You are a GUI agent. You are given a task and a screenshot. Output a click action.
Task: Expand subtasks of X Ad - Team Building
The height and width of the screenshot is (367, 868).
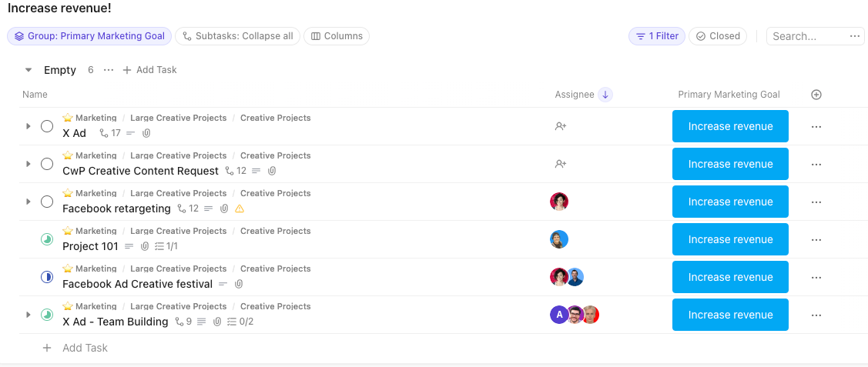click(28, 315)
